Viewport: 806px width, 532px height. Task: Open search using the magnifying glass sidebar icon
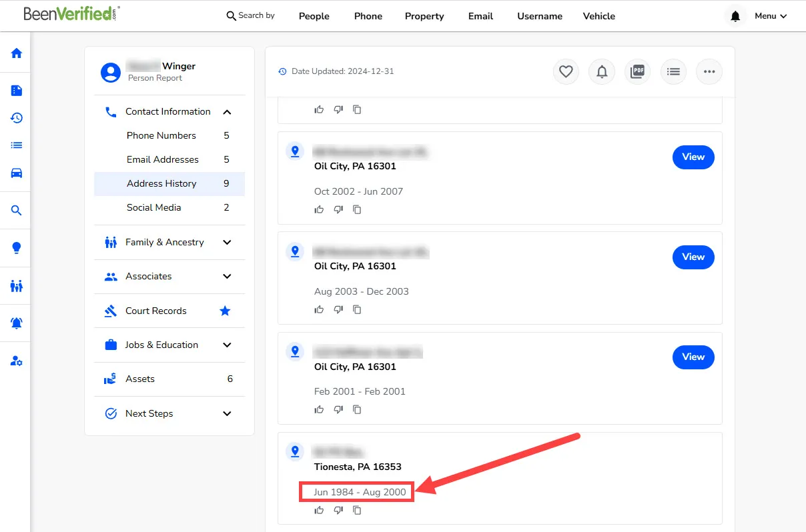(x=15, y=210)
